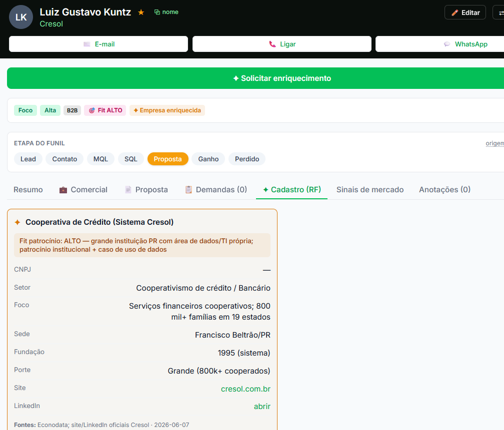This screenshot has width=504, height=430.
Task: Set funnel stage to MQL
Action: click(x=100, y=159)
